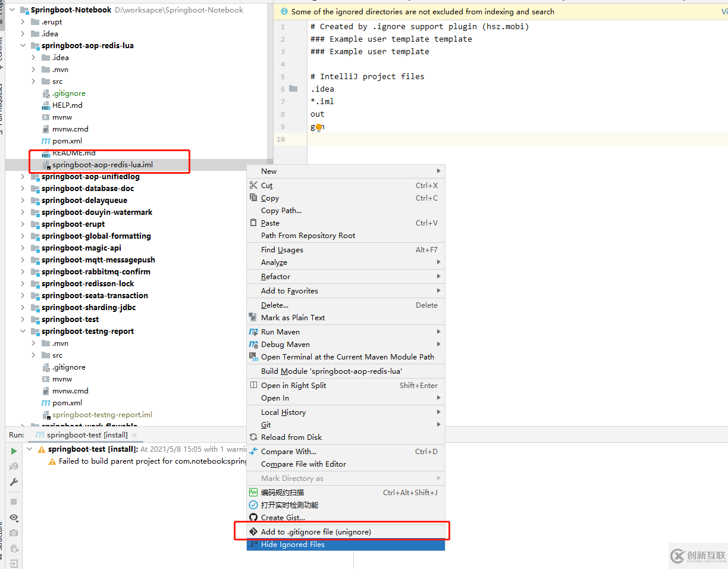Click the green code scan icon (编码规约扫描)
The image size is (728, 569).
pos(253,492)
